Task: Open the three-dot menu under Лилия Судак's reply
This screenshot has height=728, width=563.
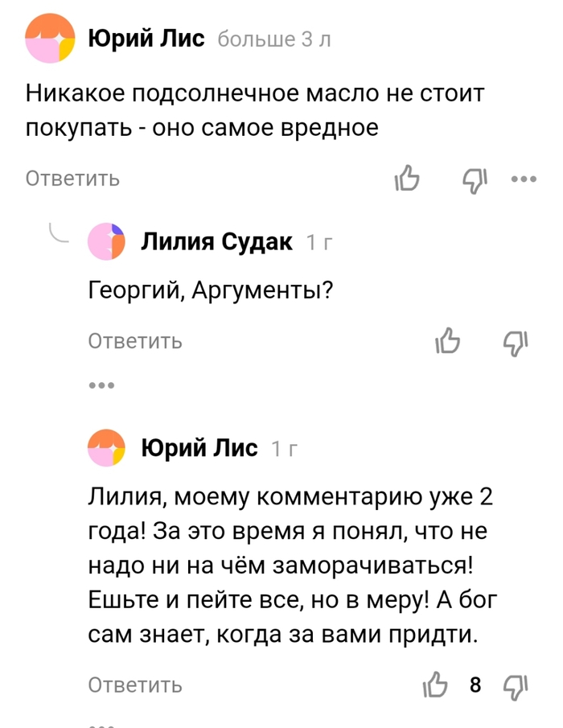Action: [100, 384]
